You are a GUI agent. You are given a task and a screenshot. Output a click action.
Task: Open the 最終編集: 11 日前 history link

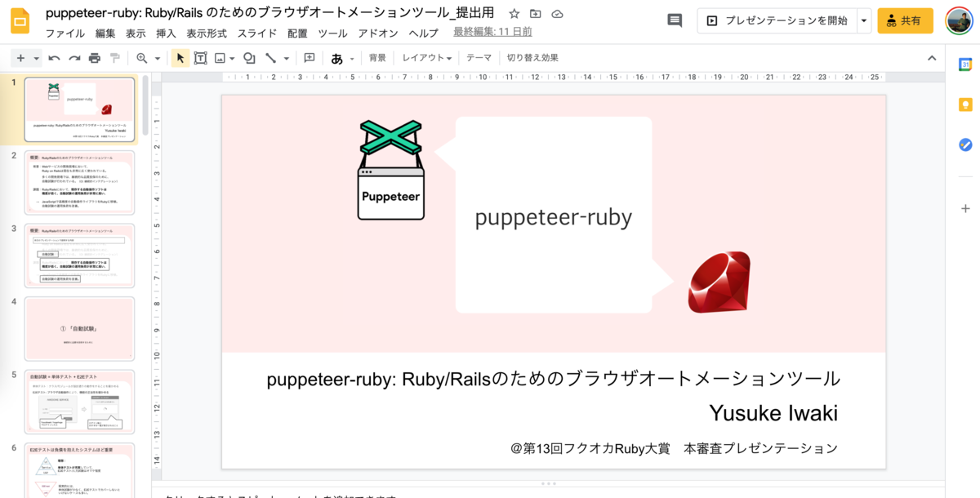[492, 32]
